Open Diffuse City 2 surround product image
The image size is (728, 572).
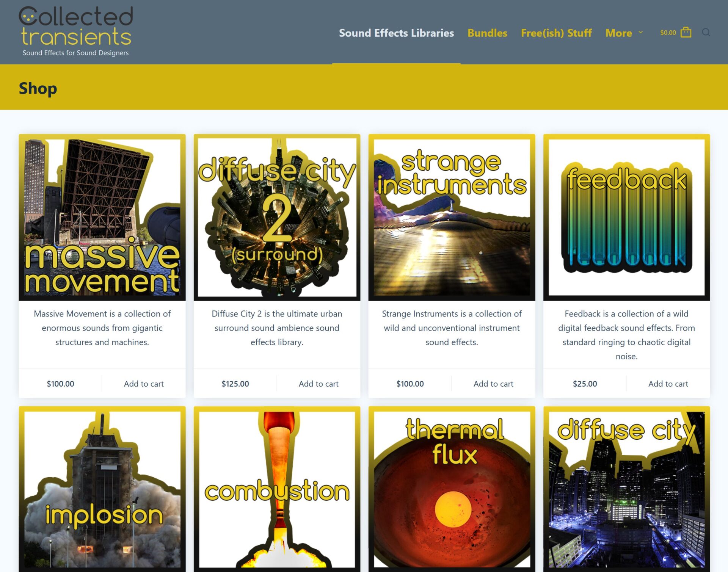(277, 217)
